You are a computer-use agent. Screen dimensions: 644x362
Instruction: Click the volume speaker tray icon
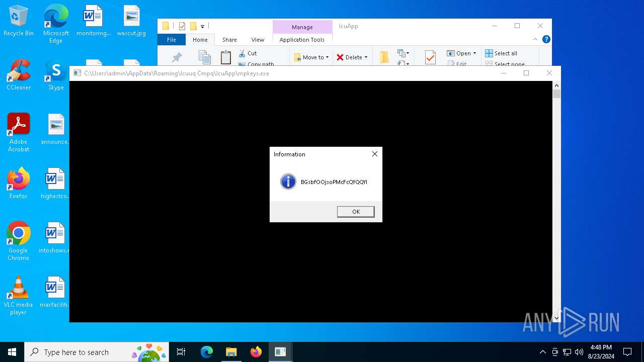pos(579,352)
